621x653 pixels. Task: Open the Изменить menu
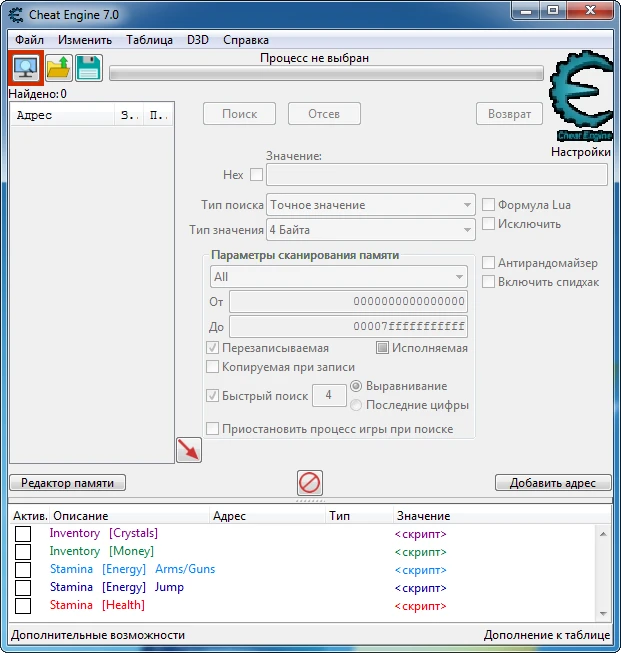(x=85, y=40)
